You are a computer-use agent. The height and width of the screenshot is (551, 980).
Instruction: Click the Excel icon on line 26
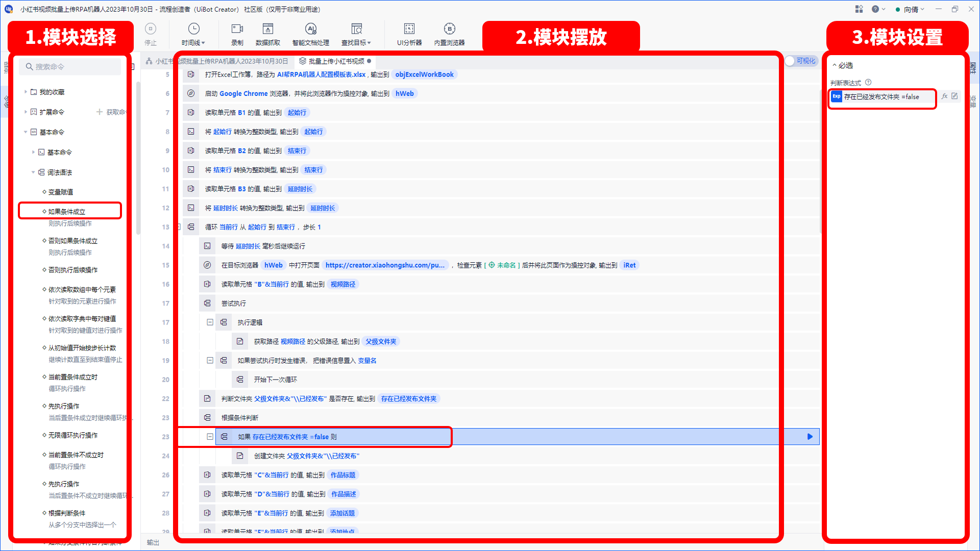pos(207,475)
